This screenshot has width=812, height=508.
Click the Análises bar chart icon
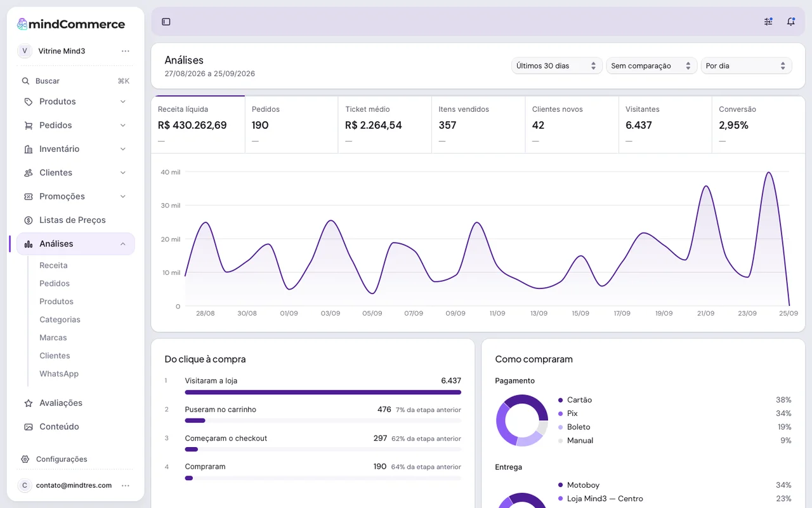pos(28,244)
